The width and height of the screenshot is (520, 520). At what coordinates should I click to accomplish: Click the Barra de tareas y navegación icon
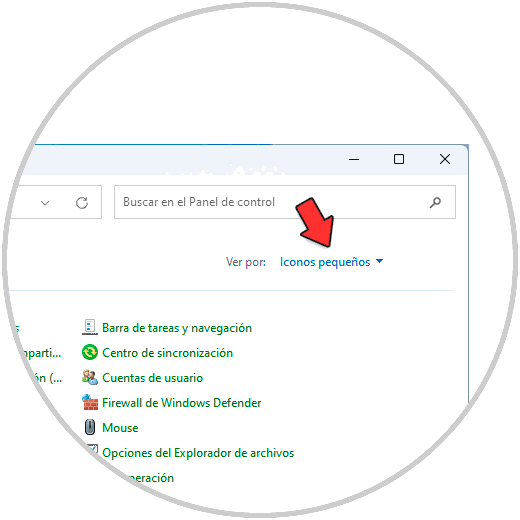point(90,327)
